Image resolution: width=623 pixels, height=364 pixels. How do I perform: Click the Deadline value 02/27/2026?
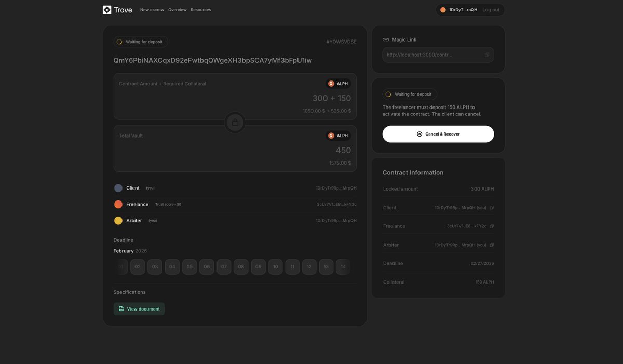[x=482, y=263]
